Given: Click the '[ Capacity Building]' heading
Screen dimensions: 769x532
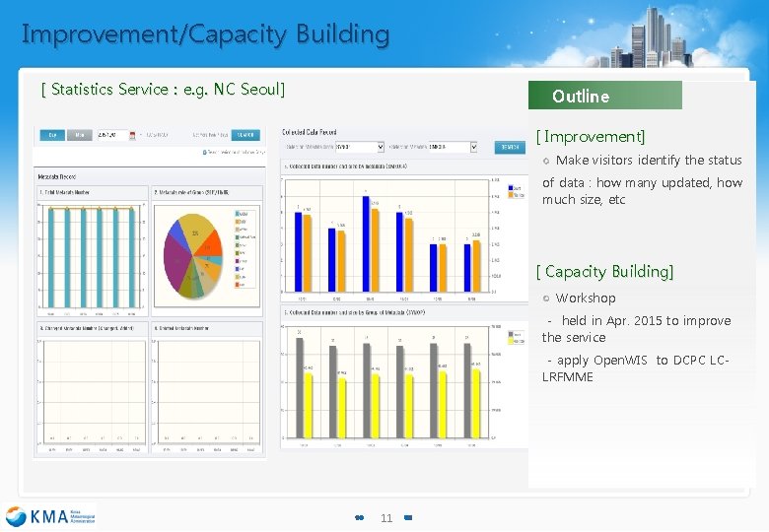Looking at the screenshot, I should (x=604, y=271).
